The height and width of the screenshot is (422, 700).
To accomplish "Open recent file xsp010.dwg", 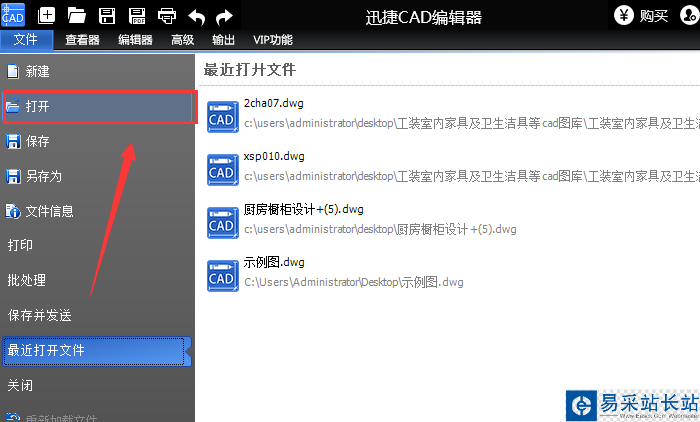I will pos(274,157).
